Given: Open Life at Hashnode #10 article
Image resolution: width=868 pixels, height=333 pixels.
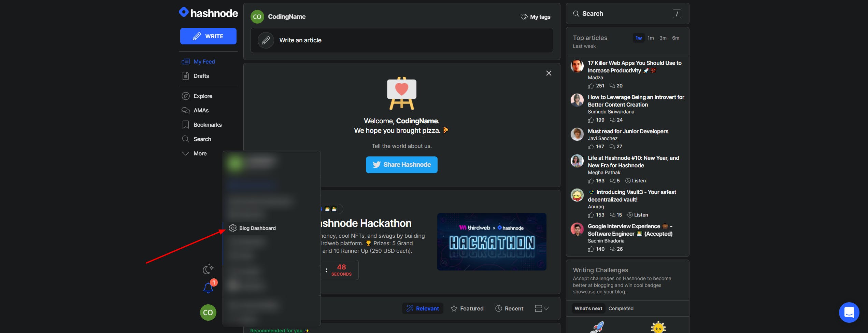Looking at the screenshot, I should [634, 162].
